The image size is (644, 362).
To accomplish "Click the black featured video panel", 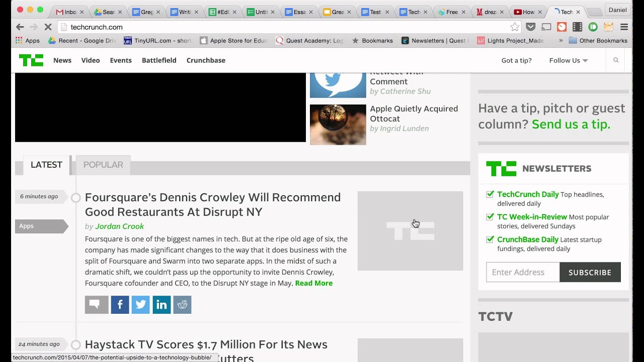I will [x=160, y=108].
